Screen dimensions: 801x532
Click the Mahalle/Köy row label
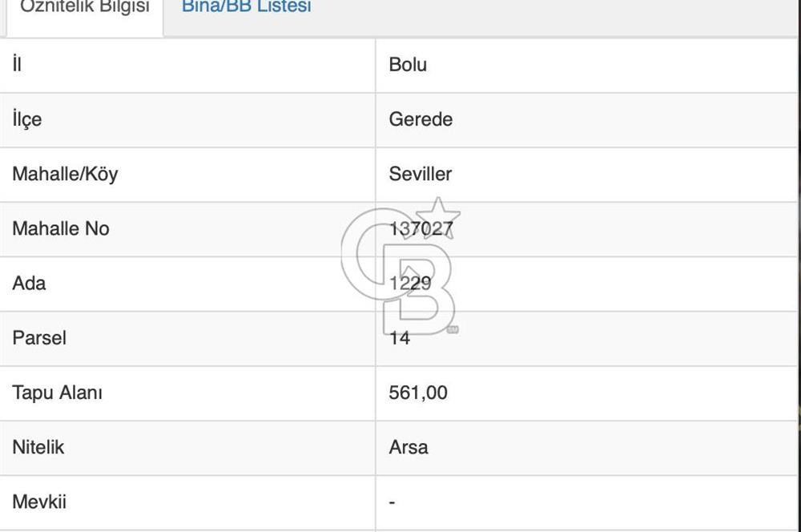tap(65, 174)
